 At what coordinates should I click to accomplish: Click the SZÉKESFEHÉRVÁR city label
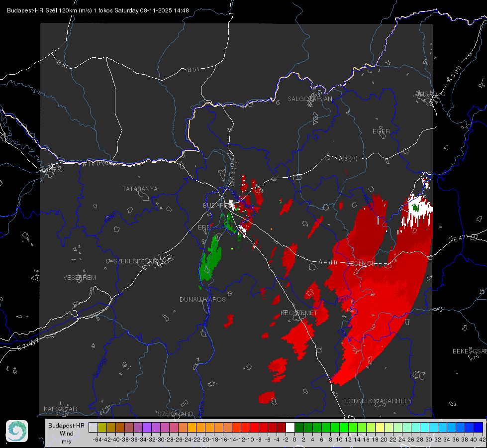[142, 261]
